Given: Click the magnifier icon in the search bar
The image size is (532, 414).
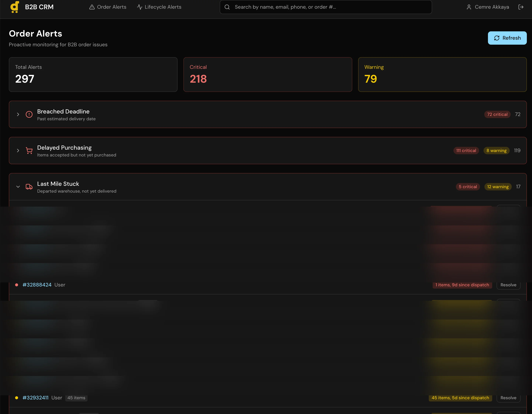Looking at the screenshot, I should pos(227,7).
